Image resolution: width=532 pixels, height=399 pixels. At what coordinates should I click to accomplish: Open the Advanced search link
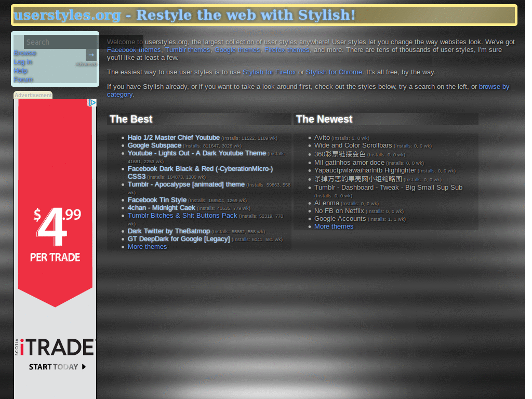point(86,64)
